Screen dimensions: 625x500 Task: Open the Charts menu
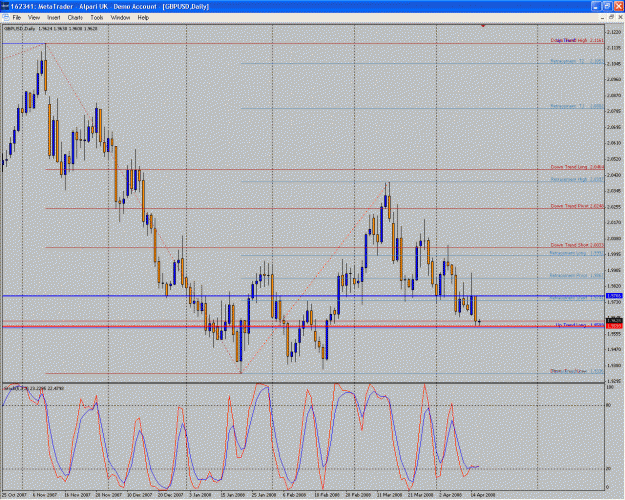pyautogui.click(x=75, y=18)
